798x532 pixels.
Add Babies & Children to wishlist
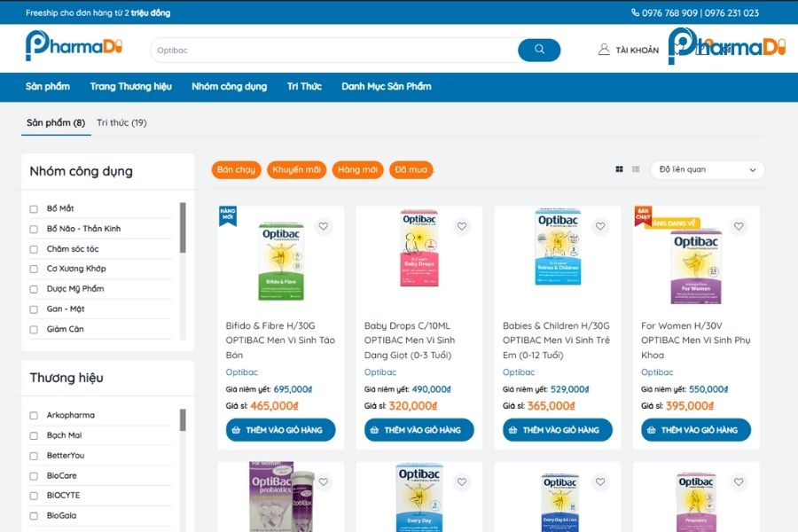pos(600,226)
